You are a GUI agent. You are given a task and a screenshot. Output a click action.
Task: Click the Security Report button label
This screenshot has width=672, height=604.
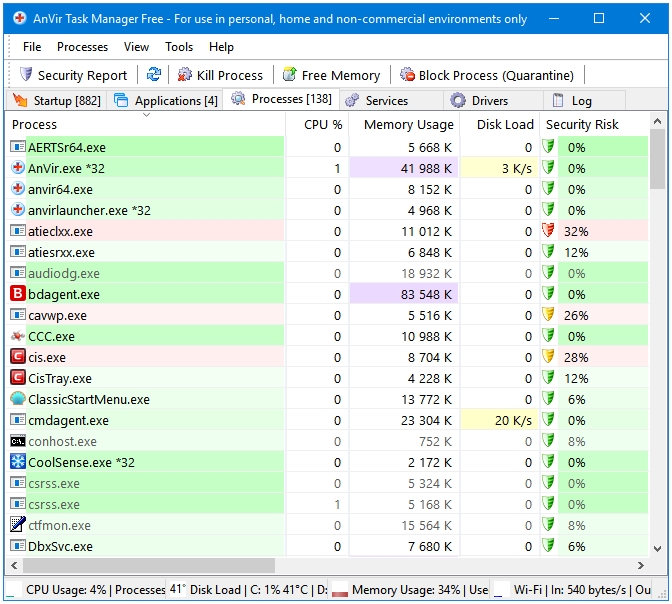[82, 75]
